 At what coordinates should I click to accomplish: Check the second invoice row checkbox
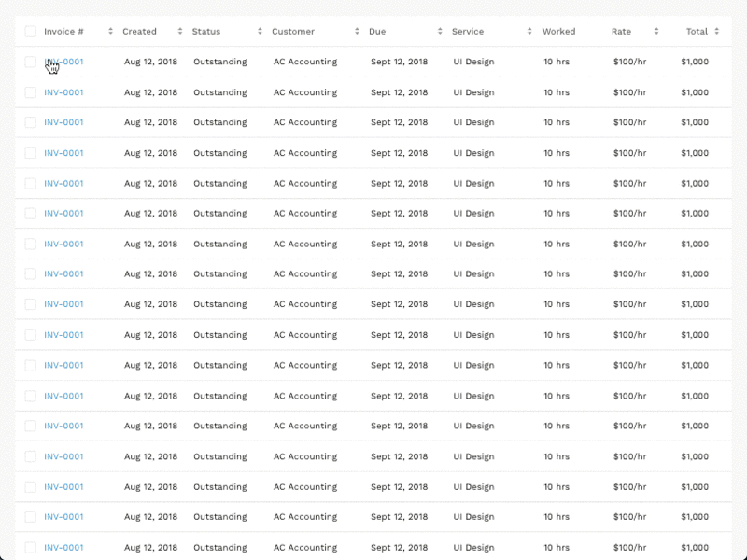point(31,92)
